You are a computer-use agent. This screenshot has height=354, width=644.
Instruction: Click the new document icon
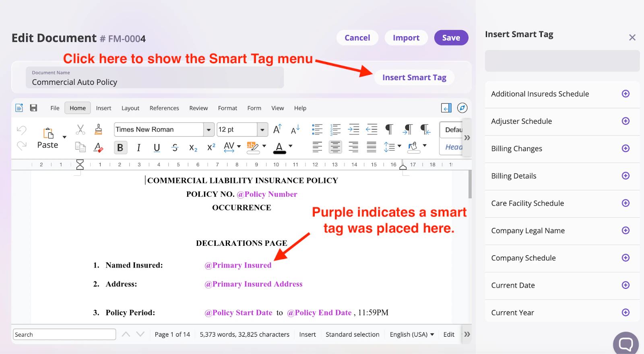point(19,108)
